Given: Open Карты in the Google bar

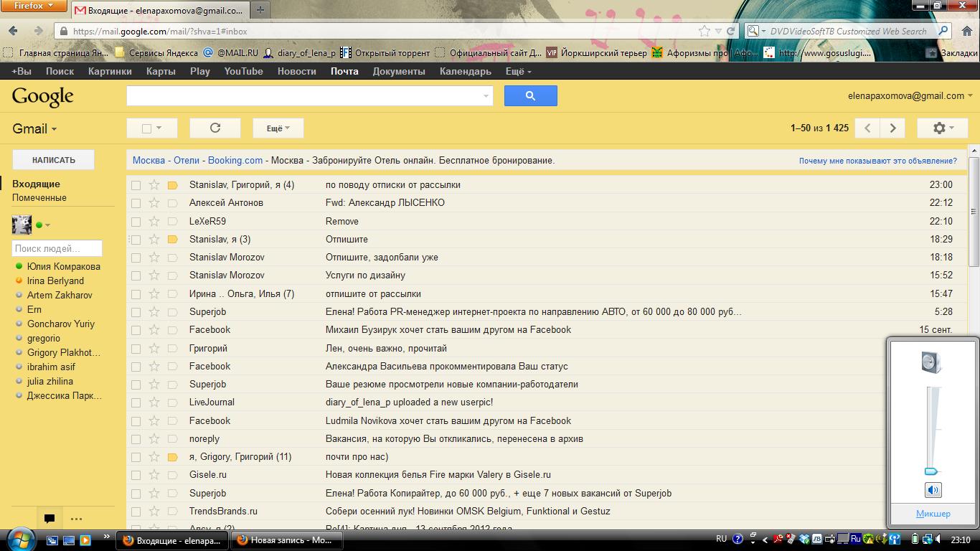Looking at the screenshot, I should 161,71.
